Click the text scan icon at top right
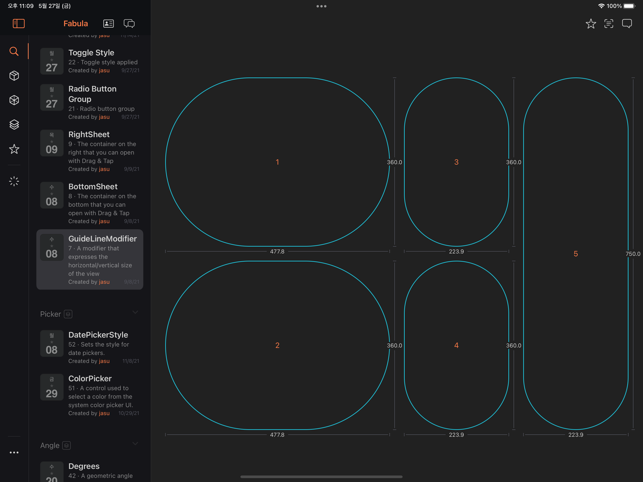This screenshot has height=482, width=643. (x=608, y=23)
